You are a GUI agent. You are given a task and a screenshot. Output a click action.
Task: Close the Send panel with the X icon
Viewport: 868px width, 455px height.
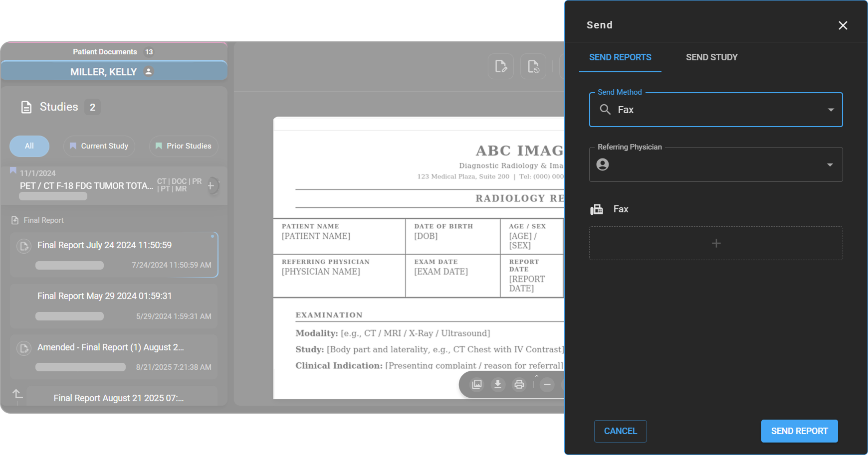(x=843, y=25)
